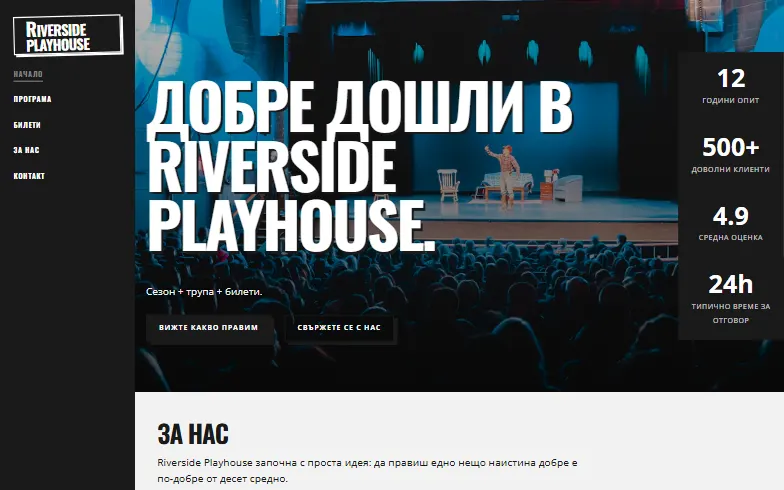Click the 500+ доволни клиенти stat
Viewport: 784px width, 490px height.
730,154
